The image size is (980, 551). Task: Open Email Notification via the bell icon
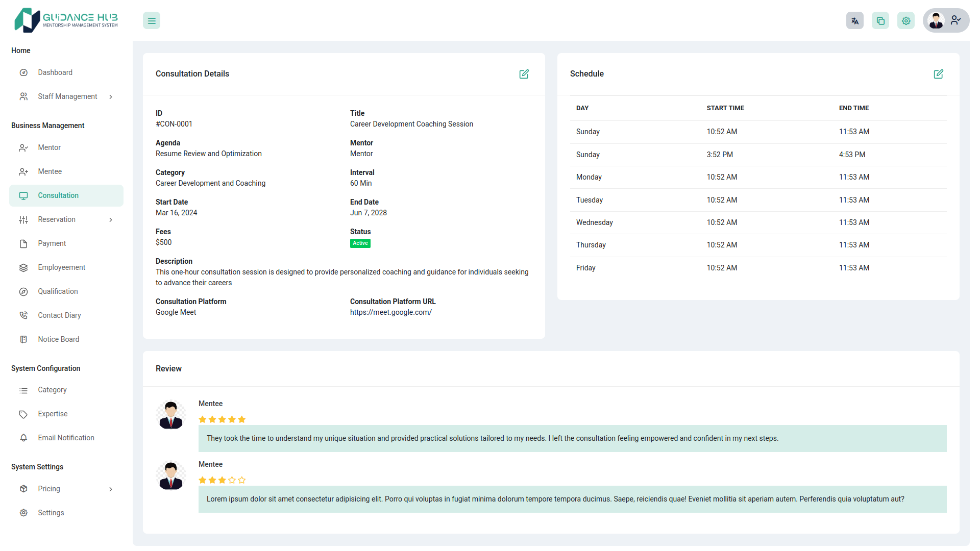click(x=23, y=438)
